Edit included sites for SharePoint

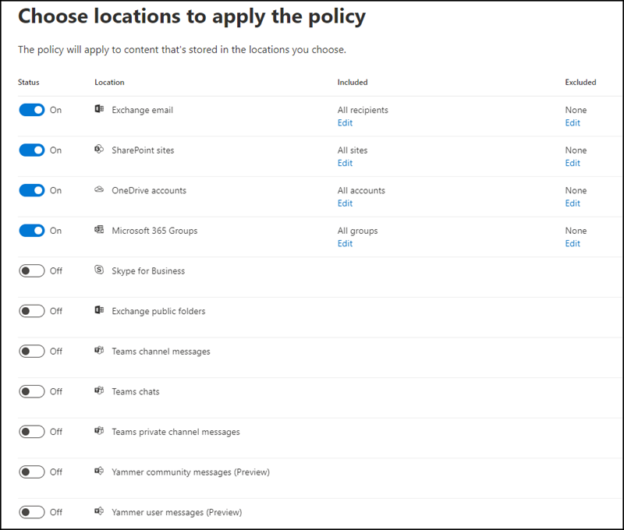(x=344, y=163)
